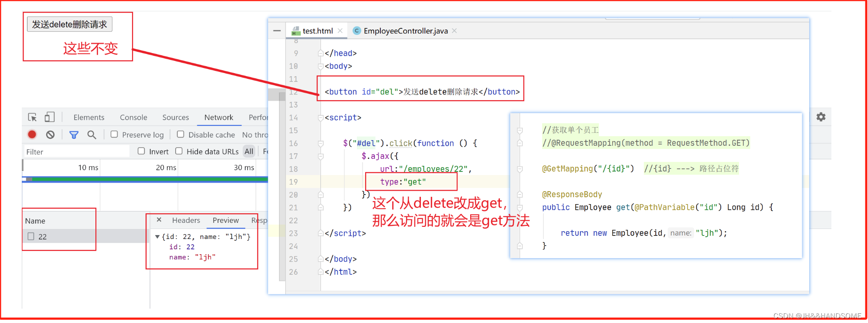
Task: Click the network Filter input field
Action: [76, 151]
